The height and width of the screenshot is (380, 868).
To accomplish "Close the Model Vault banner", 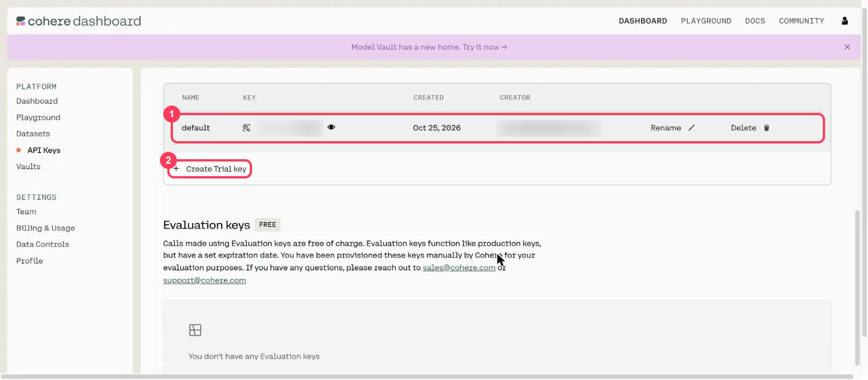I will pos(847,47).
